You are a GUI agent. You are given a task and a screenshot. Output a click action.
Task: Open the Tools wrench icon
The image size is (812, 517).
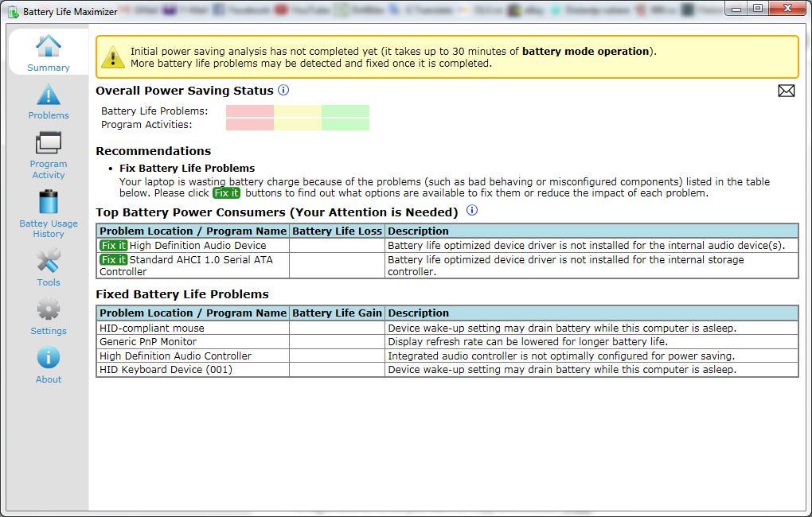click(x=48, y=261)
